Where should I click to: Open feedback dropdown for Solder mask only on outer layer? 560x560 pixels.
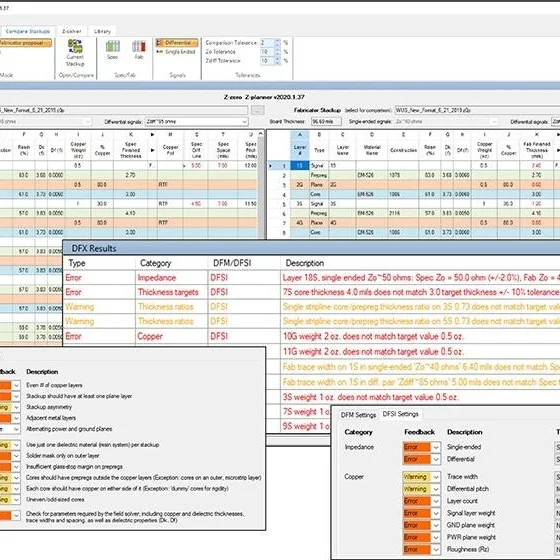(16, 456)
